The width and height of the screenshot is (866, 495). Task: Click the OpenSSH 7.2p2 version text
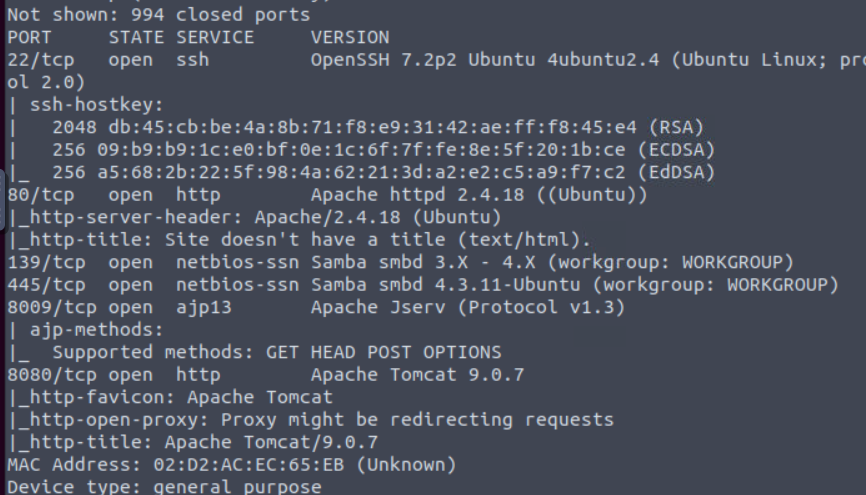point(383,60)
